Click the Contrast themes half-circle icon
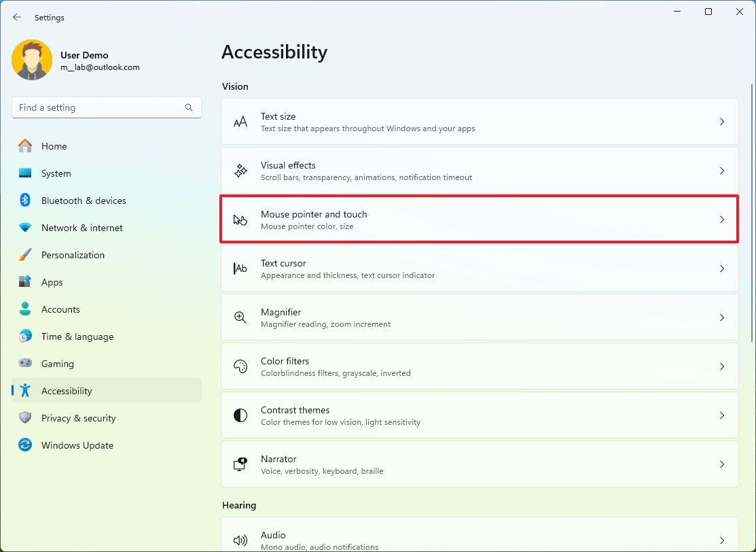Image resolution: width=756 pixels, height=552 pixels. coord(240,415)
